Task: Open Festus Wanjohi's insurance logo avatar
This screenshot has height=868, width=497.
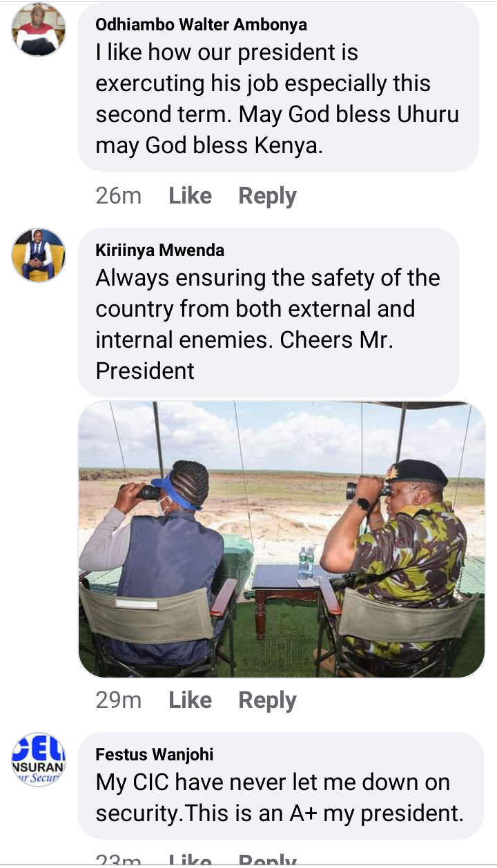Action: [x=39, y=759]
